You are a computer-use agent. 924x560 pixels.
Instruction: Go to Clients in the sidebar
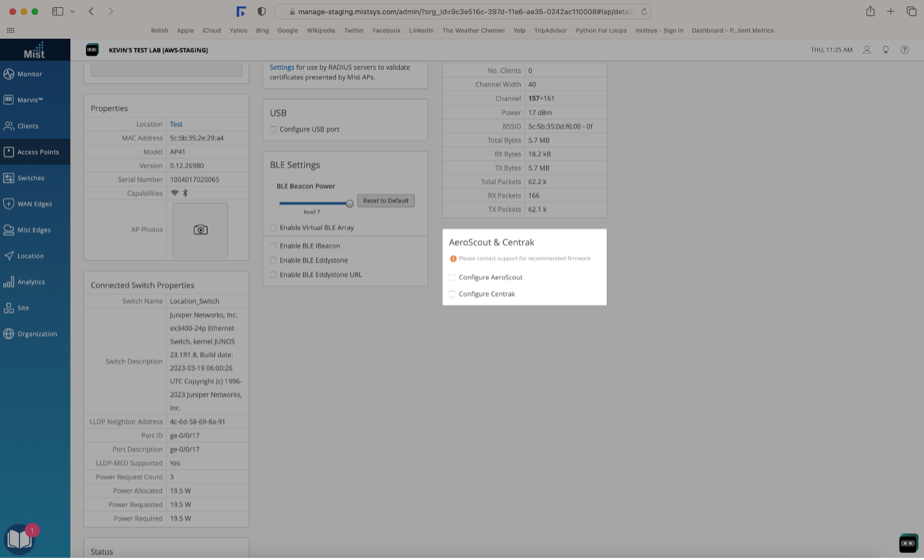28,126
